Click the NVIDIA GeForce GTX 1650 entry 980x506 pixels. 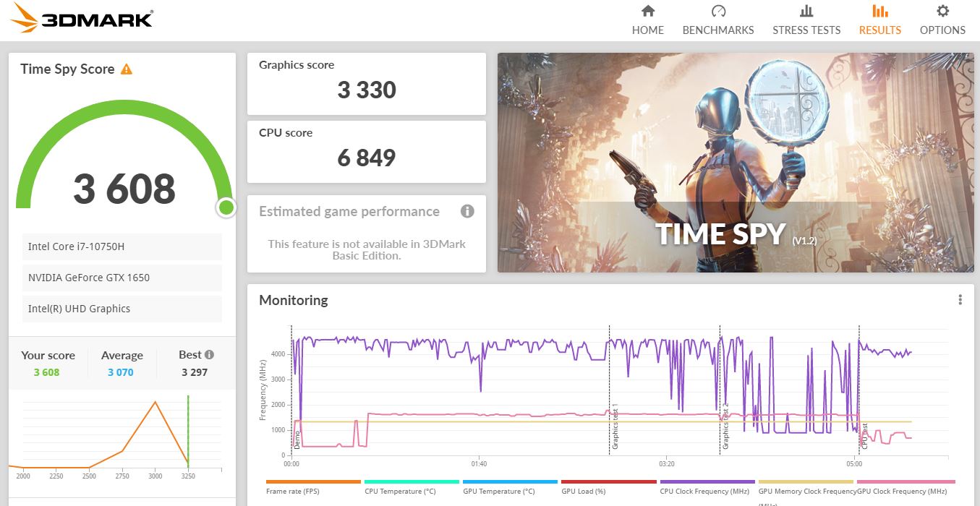coord(122,278)
